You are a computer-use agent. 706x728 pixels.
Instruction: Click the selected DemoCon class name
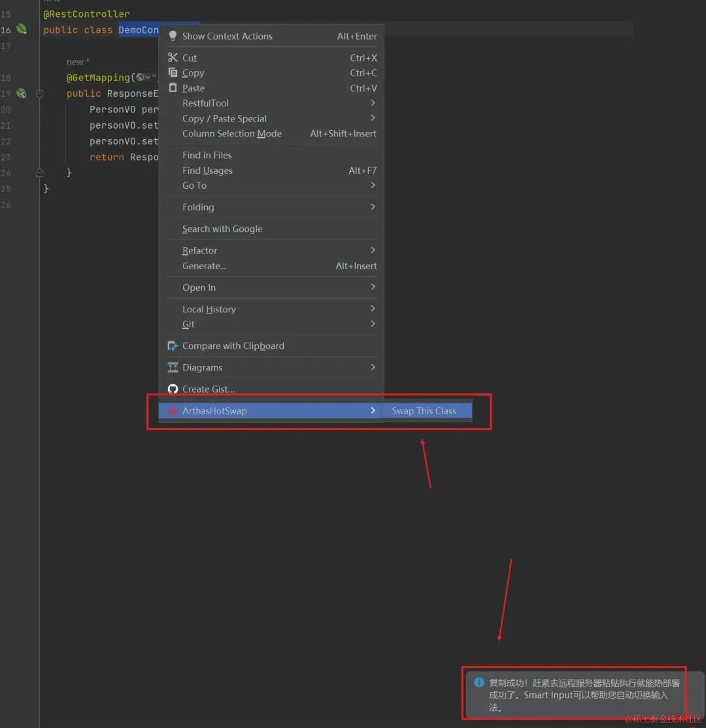coord(139,29)
